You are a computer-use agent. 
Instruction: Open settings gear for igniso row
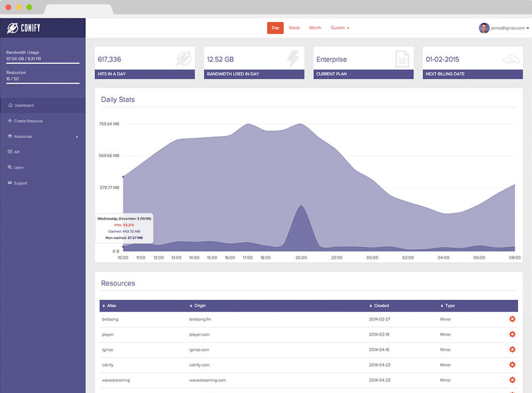click(512, 349)
